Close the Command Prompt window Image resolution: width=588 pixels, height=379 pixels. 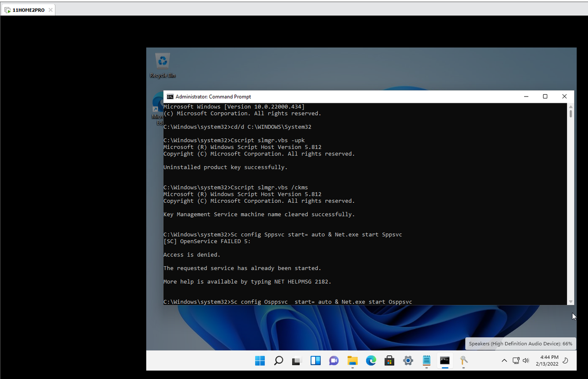coord(564,97)
